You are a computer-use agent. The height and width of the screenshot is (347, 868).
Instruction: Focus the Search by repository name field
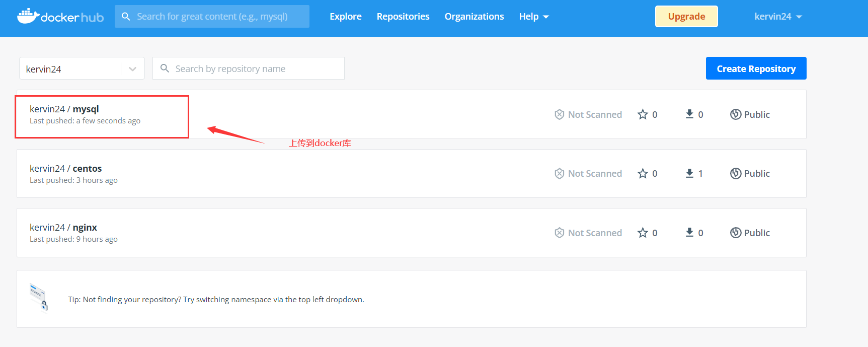(249, 68)
